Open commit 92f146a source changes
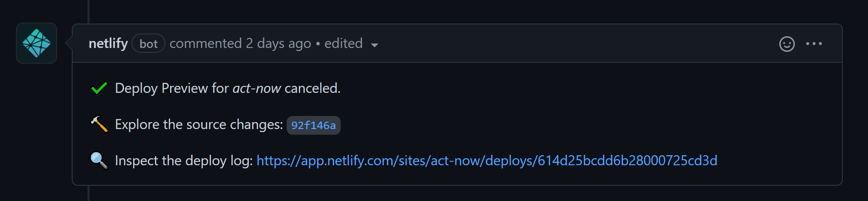868x201 pixels. coord(313,126)
